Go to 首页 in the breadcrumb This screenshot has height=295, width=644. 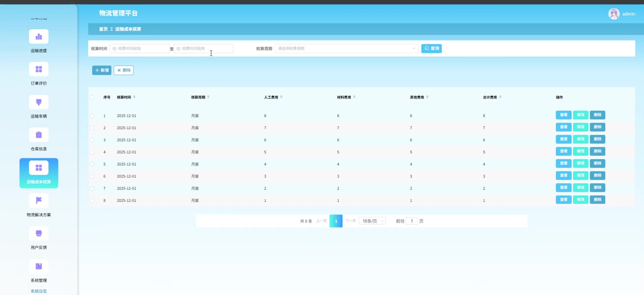103,29
